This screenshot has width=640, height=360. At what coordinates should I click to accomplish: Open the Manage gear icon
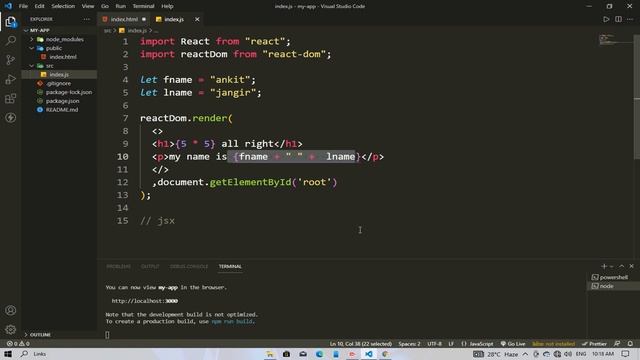(11, 329)
